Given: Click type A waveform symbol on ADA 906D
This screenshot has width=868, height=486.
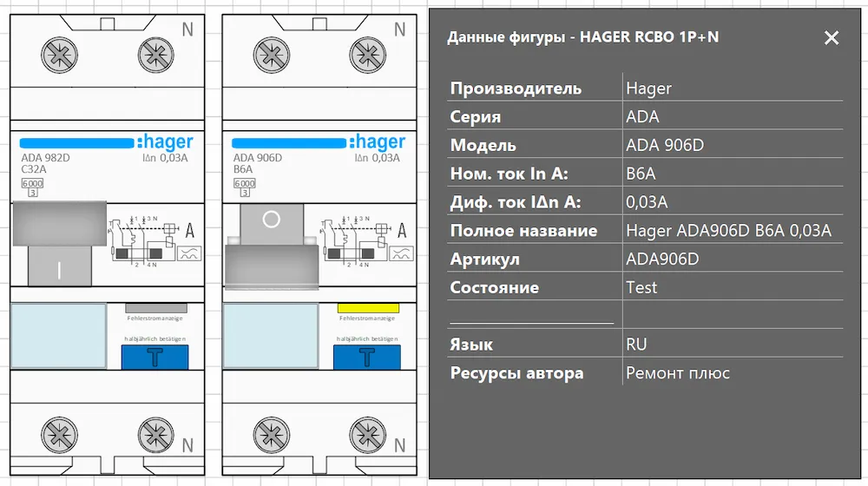Looking at the screenshot, I should tap(401, 253).
